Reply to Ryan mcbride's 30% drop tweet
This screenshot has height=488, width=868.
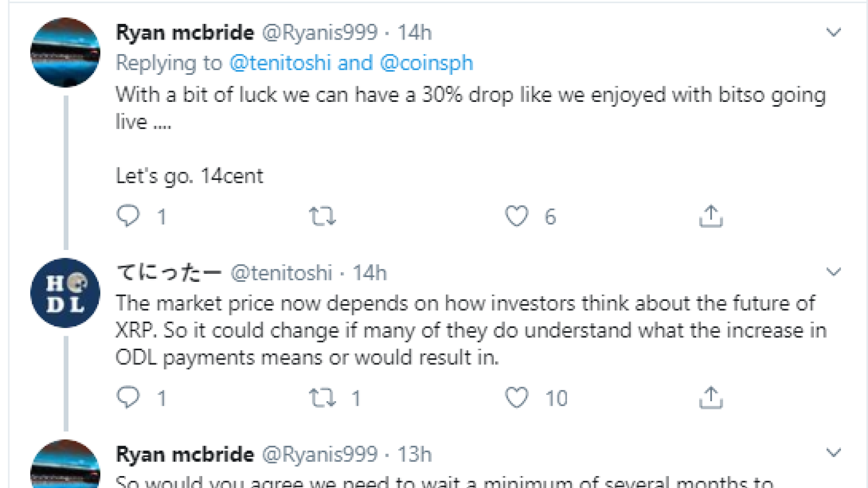pos(129,216)
